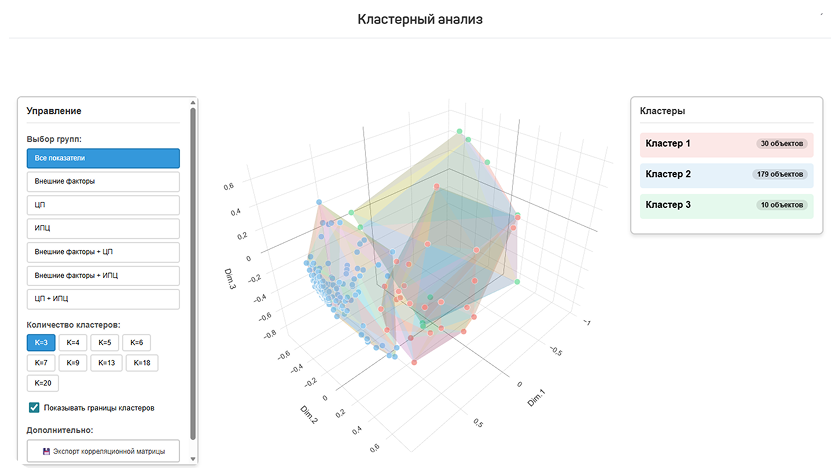The width and height of the screenshot is (840, 474).
Task: Select the Все показатели group
Action: [x=103, y=158]
